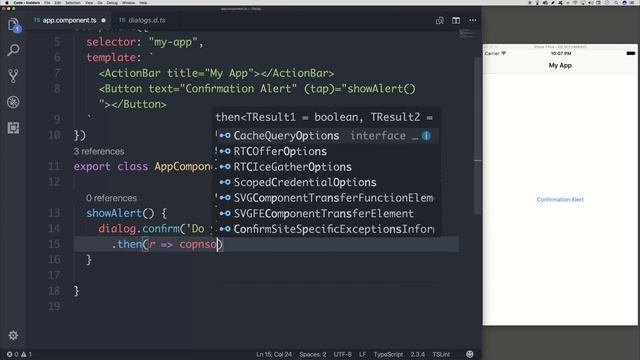Open the Apple menu
The width and height of the screenshot is (640, 360).
point(7,2)
